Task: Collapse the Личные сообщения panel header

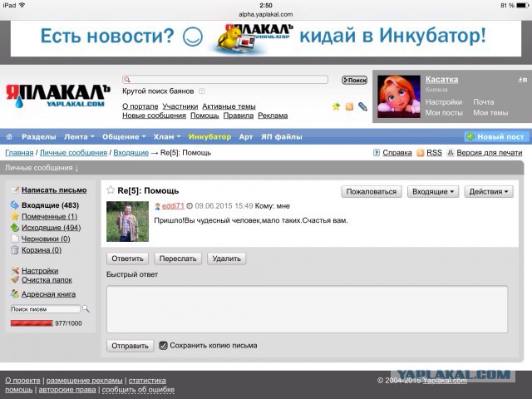Action: (x=42, y=168)
